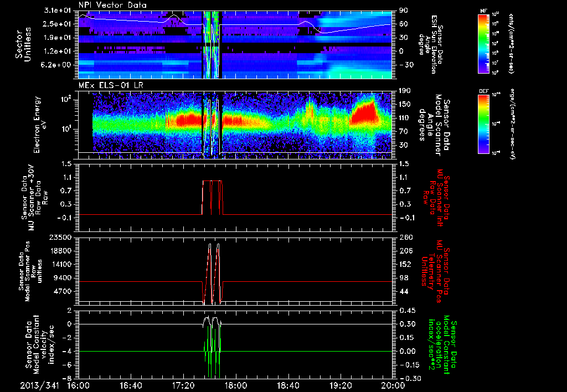
Task: Click the '206' telemetry tick value
Action: (405, 251)
